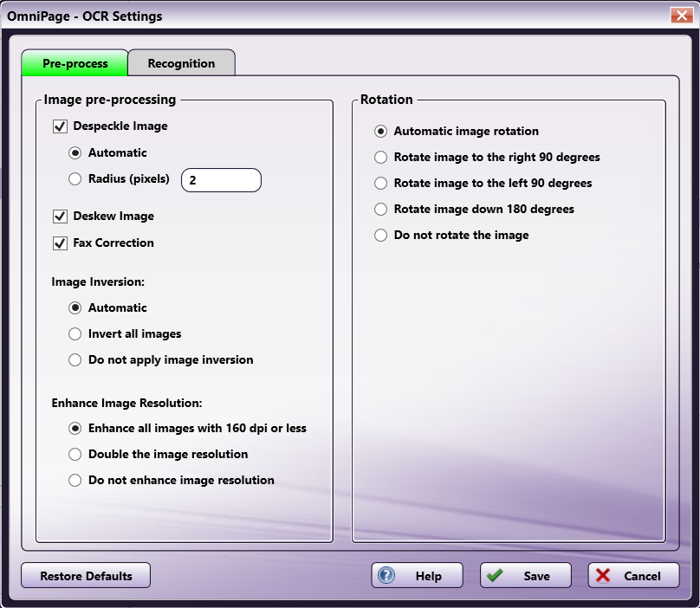Click the radius pixels input field
The width and height of the screenshot is (700, 608).
click(221, 180)
